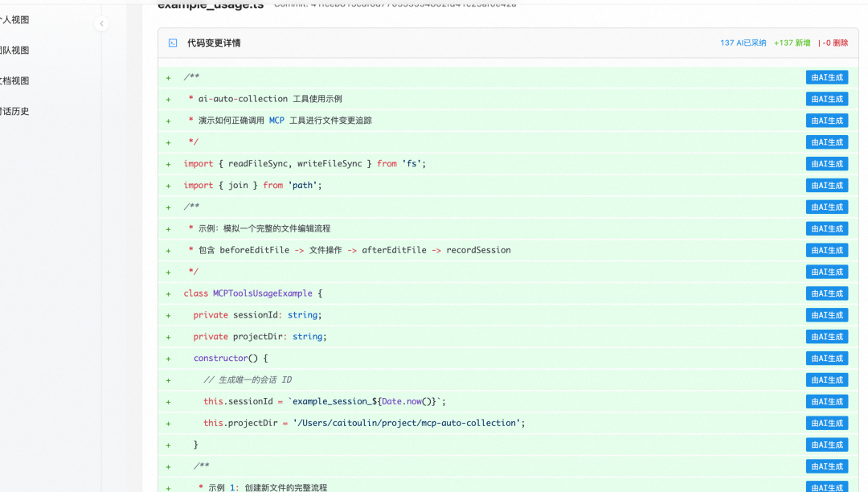Image resolution: width=868 pixels, height=492 pixels.
Task: Click the plus marker on ai-auto-collection comment line
Action: coord(168,100)
